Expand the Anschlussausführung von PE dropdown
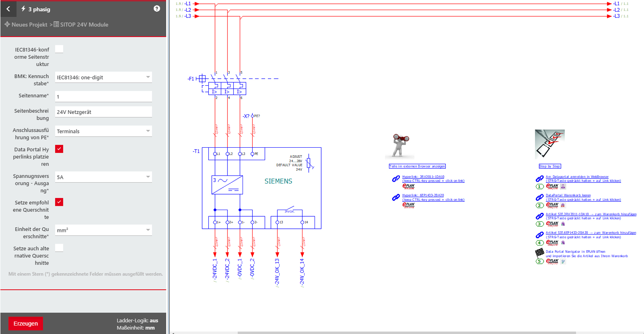 pyautogui.click(x=103, y=131)
